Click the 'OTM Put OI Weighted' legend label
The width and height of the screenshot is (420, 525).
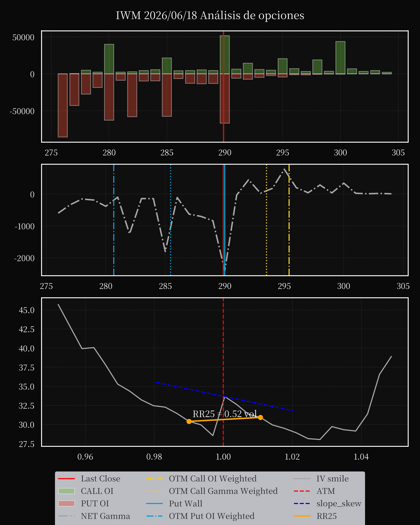coord(212,516)
